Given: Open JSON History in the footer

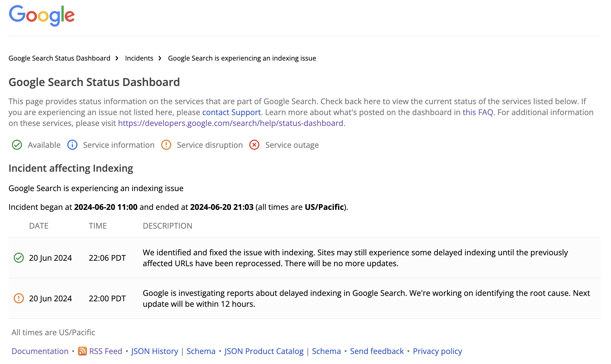Looking at the screenshot, I should coord(154,351).
